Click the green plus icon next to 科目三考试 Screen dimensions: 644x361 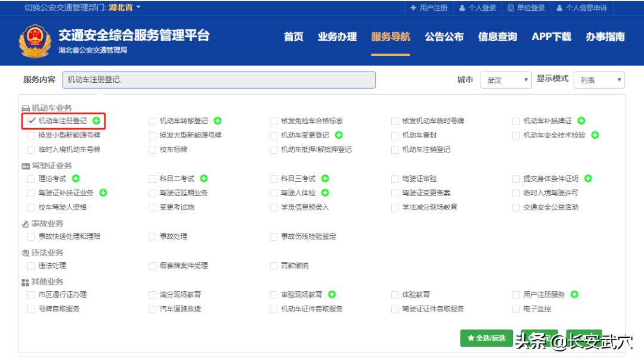coord(324,178)
